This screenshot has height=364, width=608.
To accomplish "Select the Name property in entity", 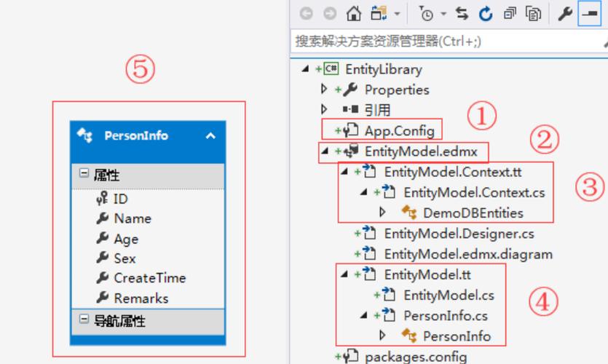I will 133,218.
